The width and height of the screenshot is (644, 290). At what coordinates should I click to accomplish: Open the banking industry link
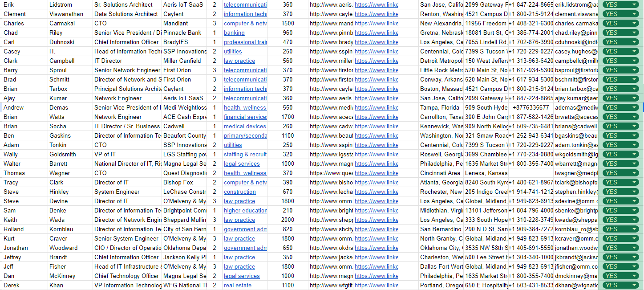coord(234,33)
